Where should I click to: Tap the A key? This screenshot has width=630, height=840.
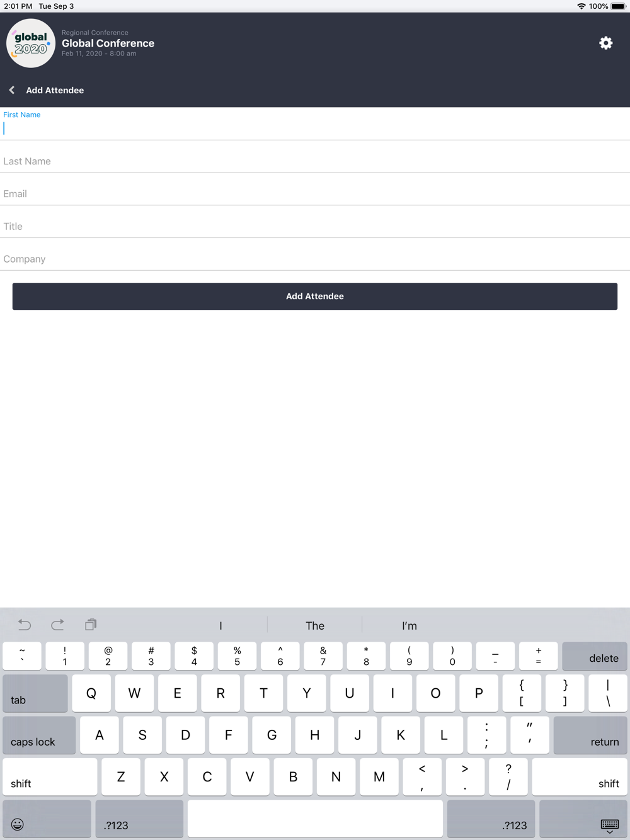(x=100, y=735)
